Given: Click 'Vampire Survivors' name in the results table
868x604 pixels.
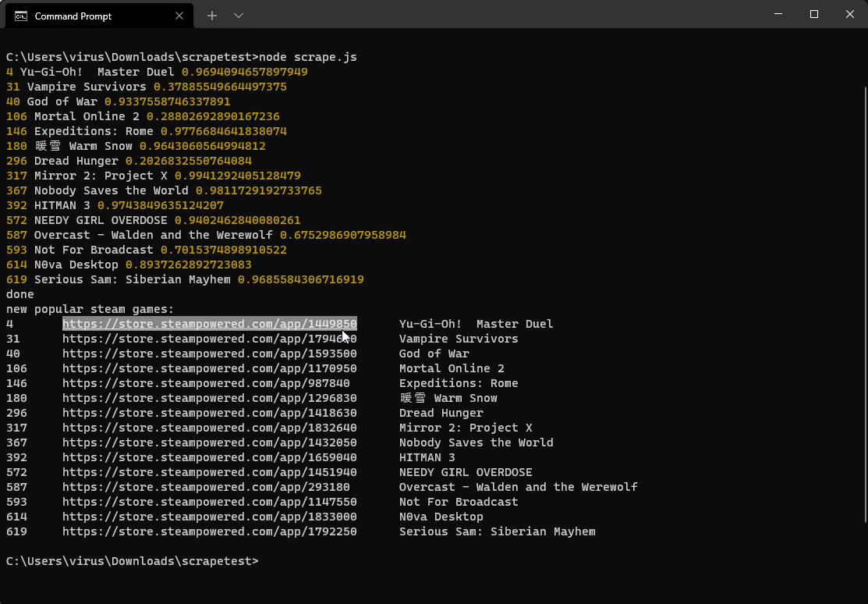Looking at the screenshot, I should [459, 339].
